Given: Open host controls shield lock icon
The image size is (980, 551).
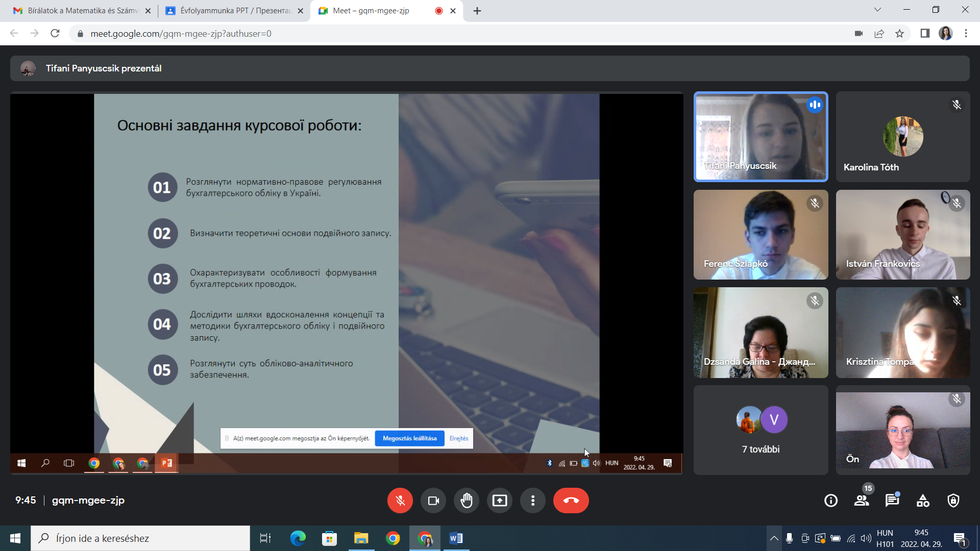Looking at the screenshot, I should point(953,500).
